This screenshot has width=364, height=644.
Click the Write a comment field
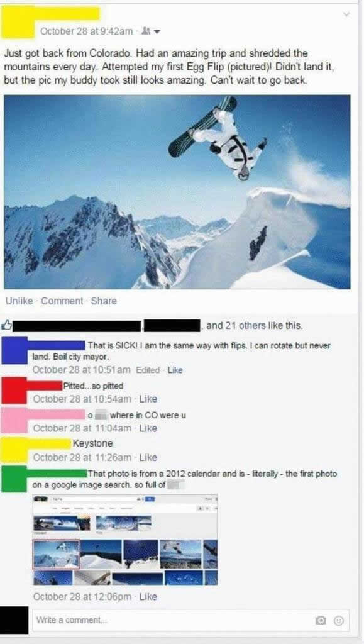tap(191, 619)
